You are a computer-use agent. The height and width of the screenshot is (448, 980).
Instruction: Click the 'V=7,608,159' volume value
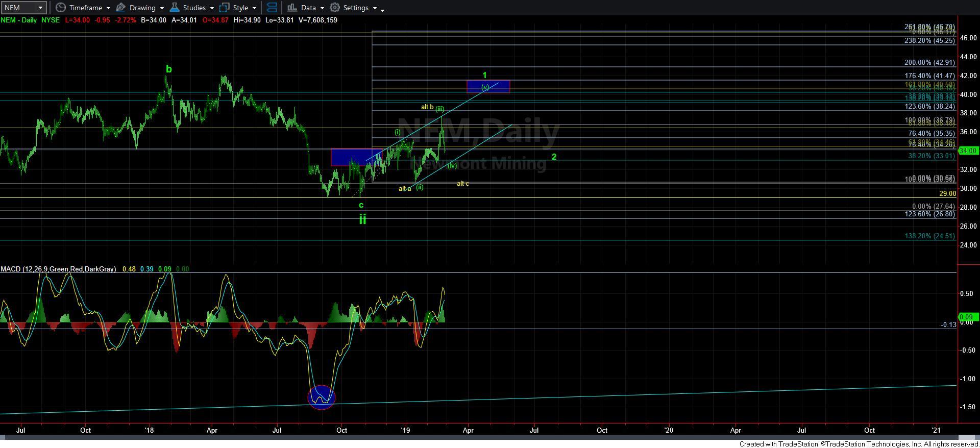(x=317, y=20)
